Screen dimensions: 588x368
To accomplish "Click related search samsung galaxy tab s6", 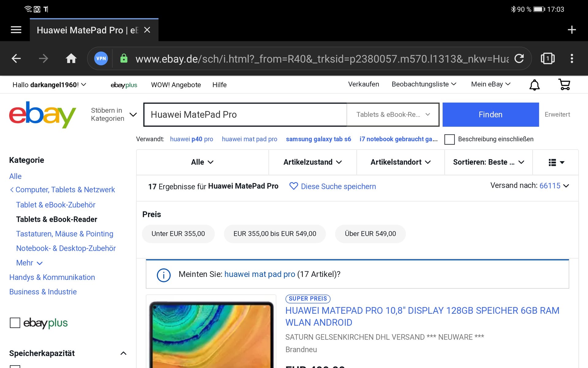I will coord(318,139).
